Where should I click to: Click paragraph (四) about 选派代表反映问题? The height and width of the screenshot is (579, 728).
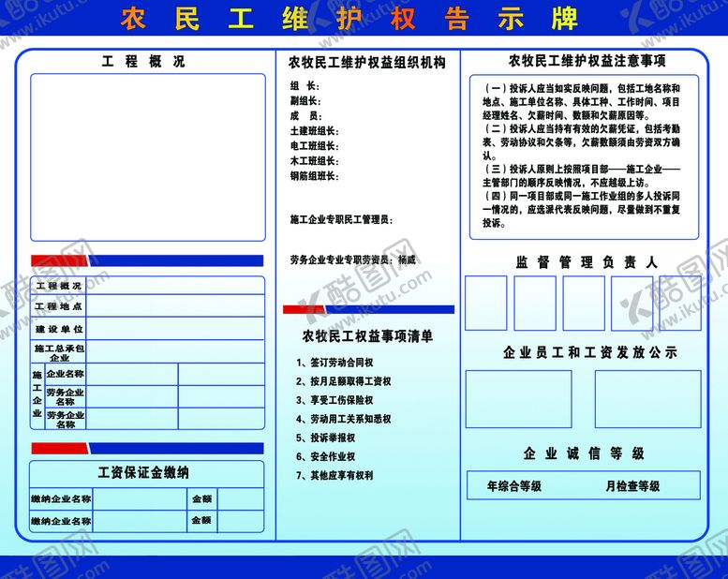click(x=581, y=210)
